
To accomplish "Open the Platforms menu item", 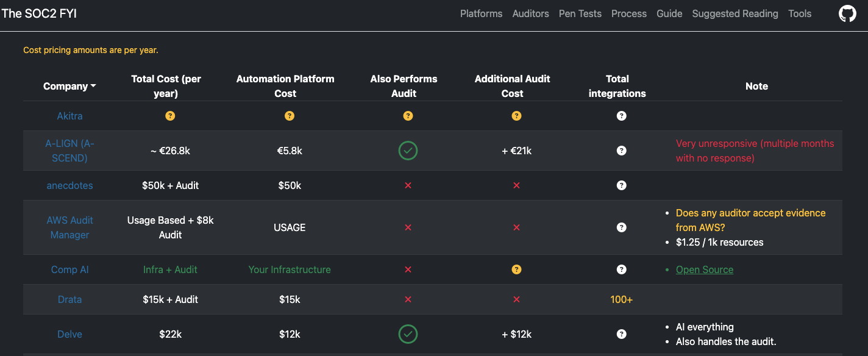I will 481,13.
